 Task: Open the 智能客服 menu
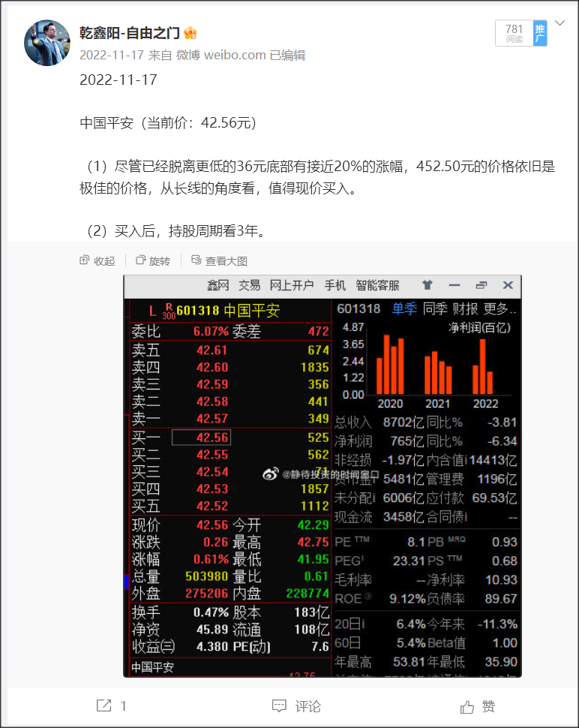[x=378, y=285]
